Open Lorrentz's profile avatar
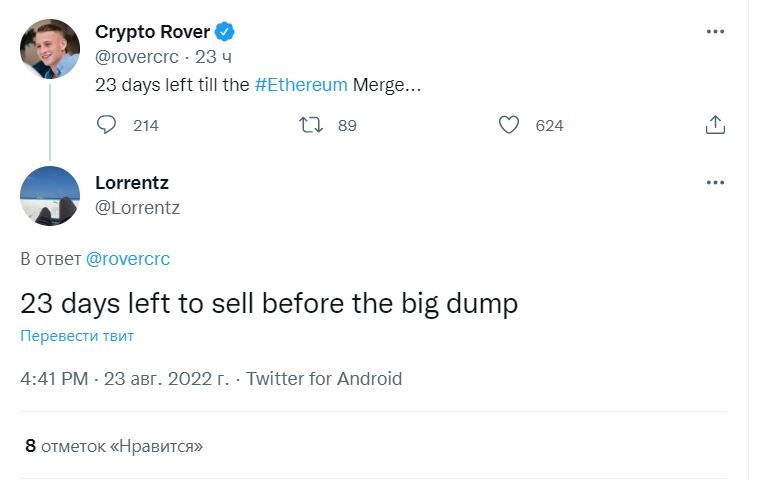This screenshot has width=758, height=480. coord(50,196)
